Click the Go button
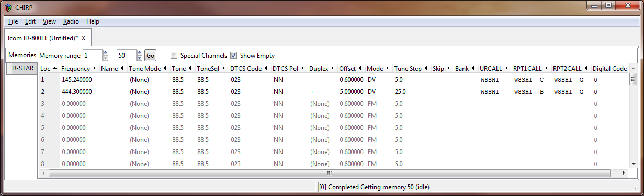 150,55
